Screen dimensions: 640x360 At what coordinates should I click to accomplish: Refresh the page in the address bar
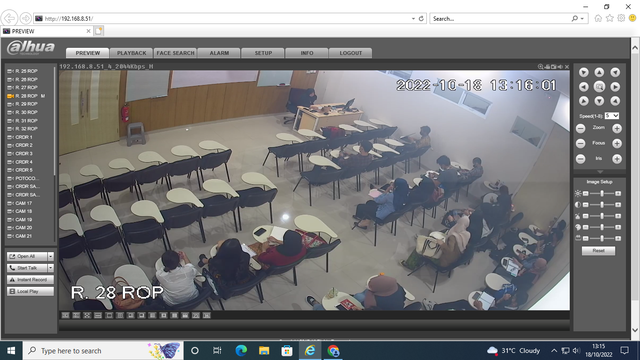tap(421, 19)
